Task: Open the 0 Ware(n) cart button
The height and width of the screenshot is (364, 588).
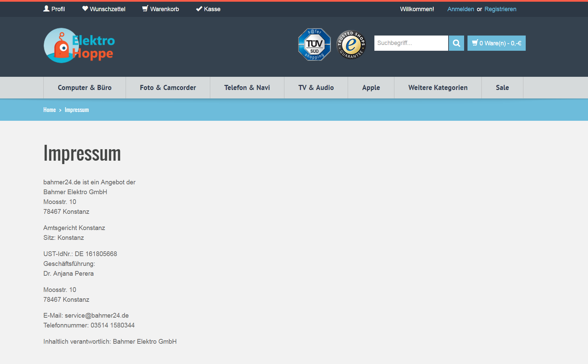Action: (x=496, y=43)
